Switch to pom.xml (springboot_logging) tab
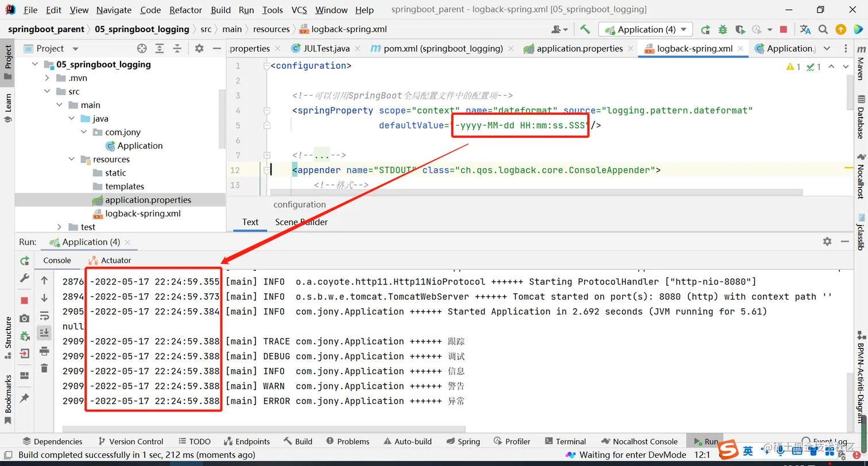Image resolution: width=868 pixels, height=466 pixels. 443,49
